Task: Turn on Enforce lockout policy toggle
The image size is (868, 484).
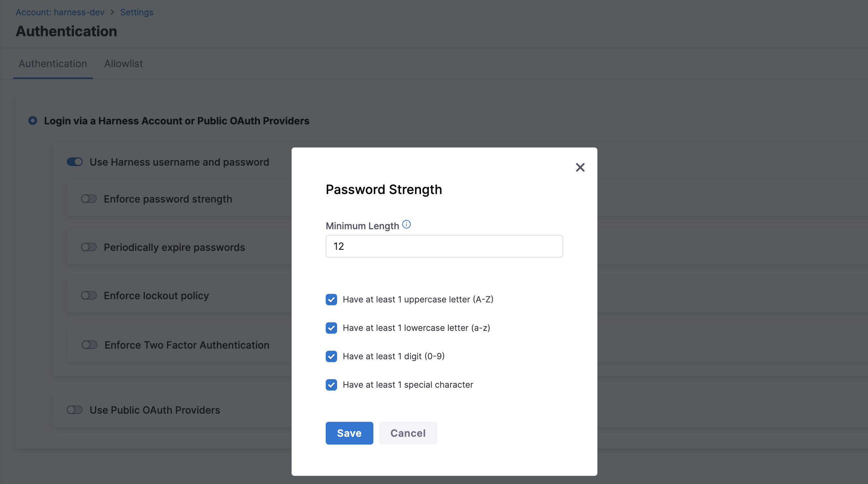Action: point(89,296)
